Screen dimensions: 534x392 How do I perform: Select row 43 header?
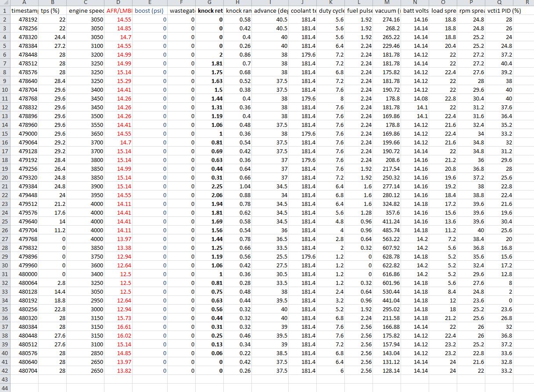pos(5,379)
